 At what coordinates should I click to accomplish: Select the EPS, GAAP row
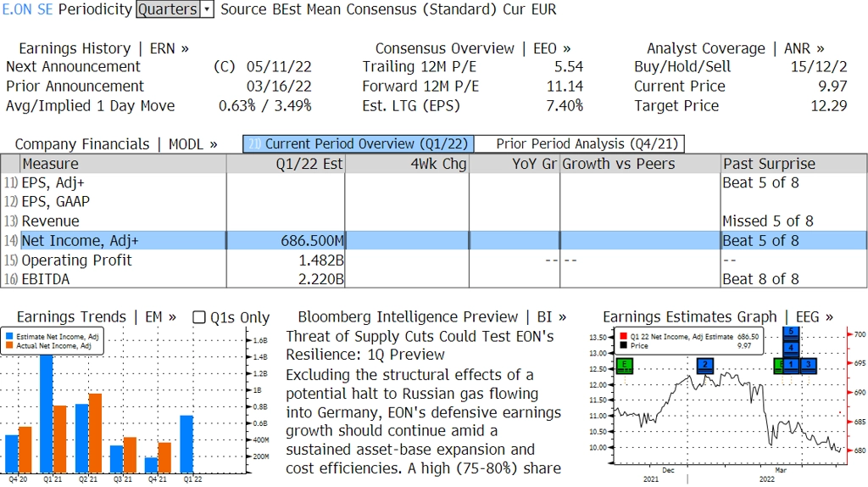tap(434, 202)
